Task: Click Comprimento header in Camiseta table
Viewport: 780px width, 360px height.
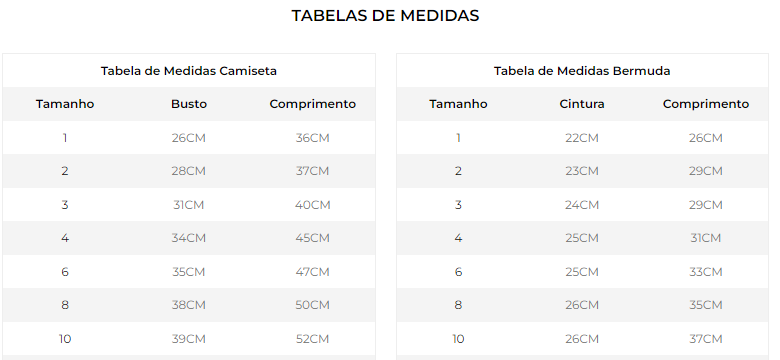Action: tap(312, 104)
